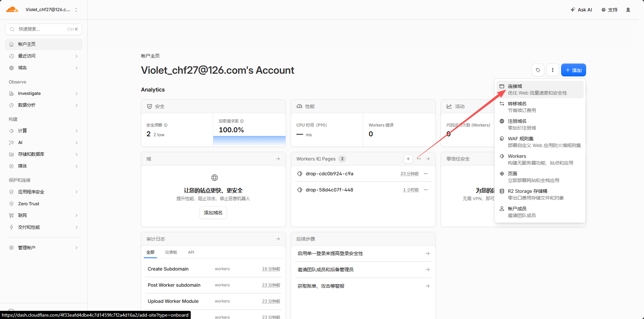The width and height of the screenshot is (644, 319).
Task: Click the 添加域名 button
Action: (213, 213)
